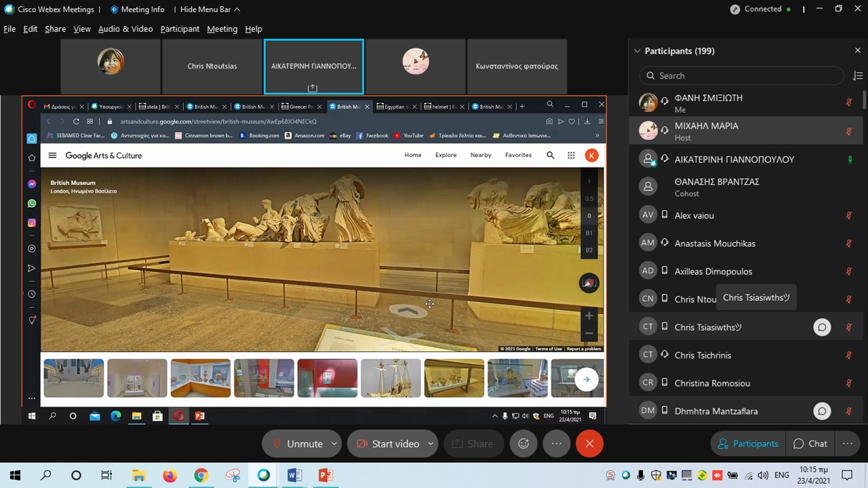Toggle the Unmute microphone button
The width and height of the screenshot is (868, 488).
coord(297,444)
